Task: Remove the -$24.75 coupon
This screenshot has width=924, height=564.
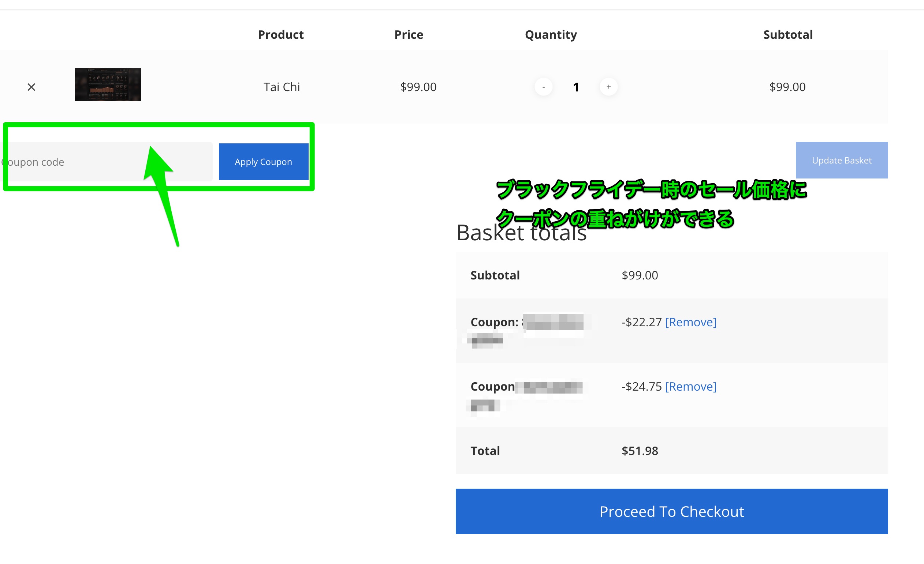Action: tap(690, 386)
